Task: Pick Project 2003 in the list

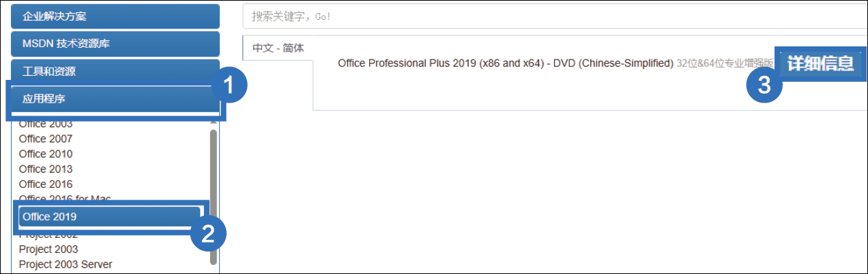Action: click(x=48, y=249)
